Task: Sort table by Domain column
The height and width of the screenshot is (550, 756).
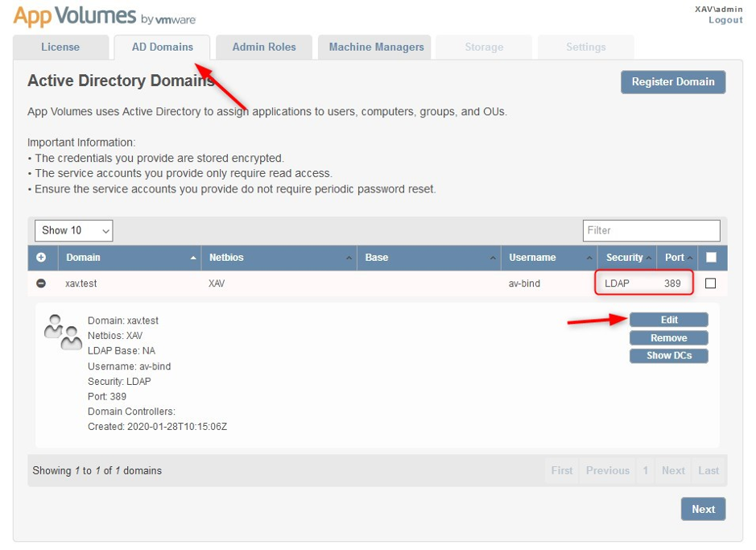Action: coord(130,258)
